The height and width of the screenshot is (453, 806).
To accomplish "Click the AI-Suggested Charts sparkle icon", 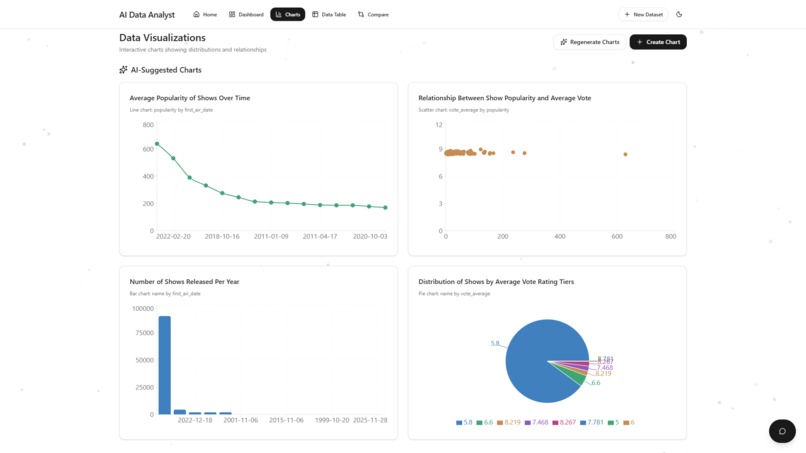I will pos(123,70).
